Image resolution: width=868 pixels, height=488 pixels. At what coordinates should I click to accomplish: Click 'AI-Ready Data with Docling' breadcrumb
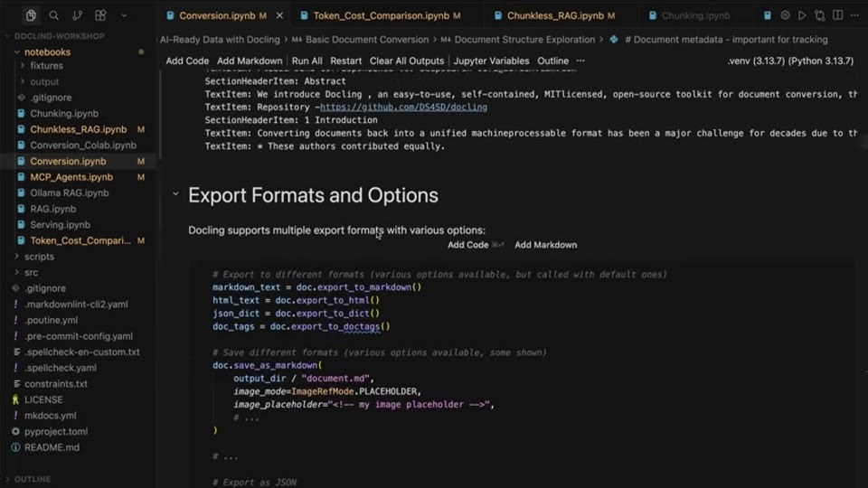pos(220,39)
